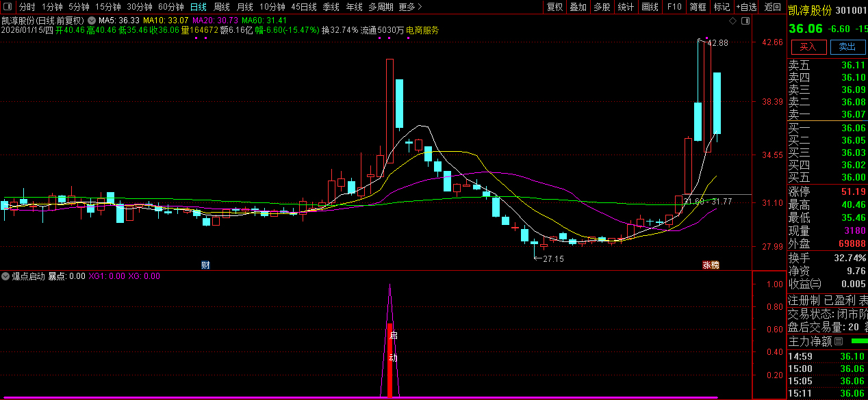Click the 注册制 已盈利 status line
The image size is (868, 400).
[828, 300]
